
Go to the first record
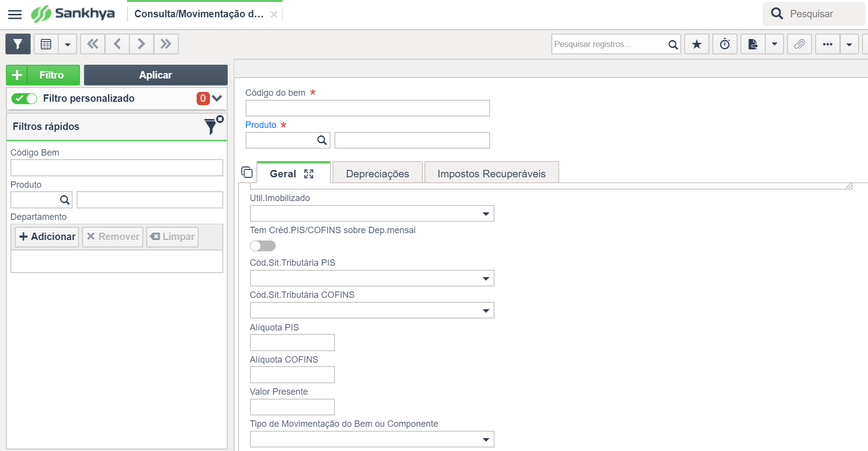pyautogui.click(x=92, y=44)
